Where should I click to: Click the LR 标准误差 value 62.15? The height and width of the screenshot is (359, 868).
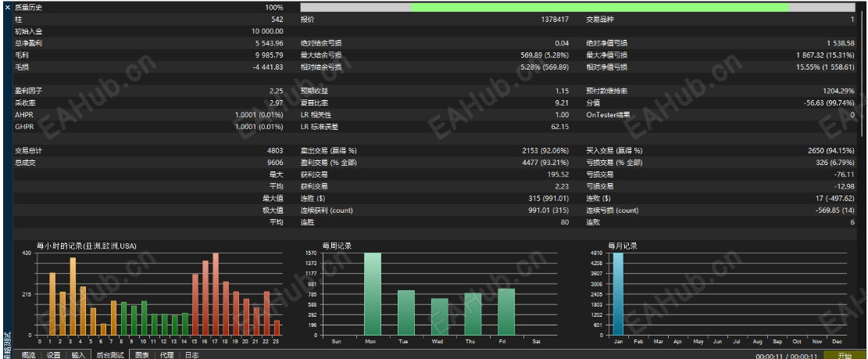click(559, 127)
